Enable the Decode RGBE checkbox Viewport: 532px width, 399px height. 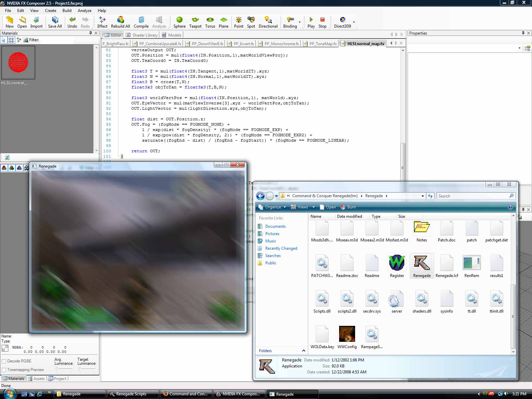[4, 361]
